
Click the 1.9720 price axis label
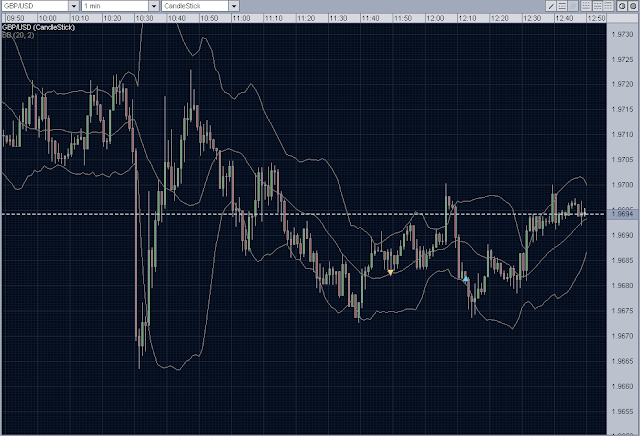coord(622,84)
